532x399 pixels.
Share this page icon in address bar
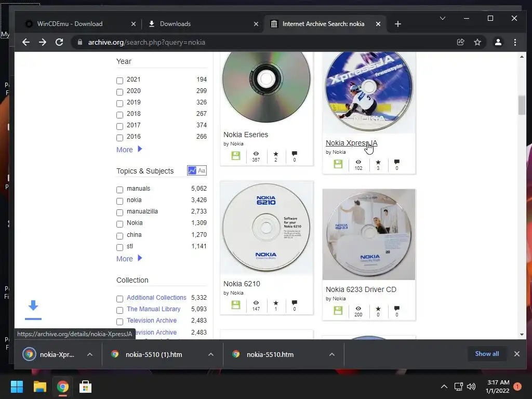(x=460, y=42)
